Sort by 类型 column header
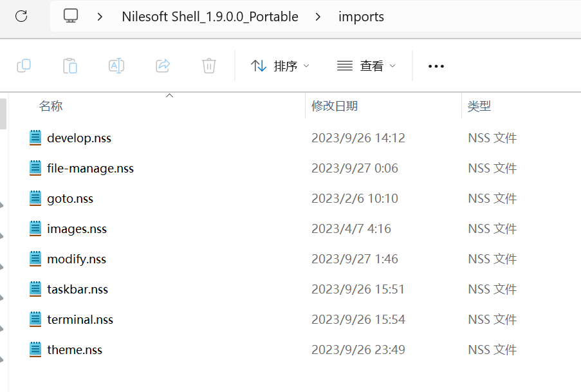The image size is (581, 392). click(x=479, y=106)
